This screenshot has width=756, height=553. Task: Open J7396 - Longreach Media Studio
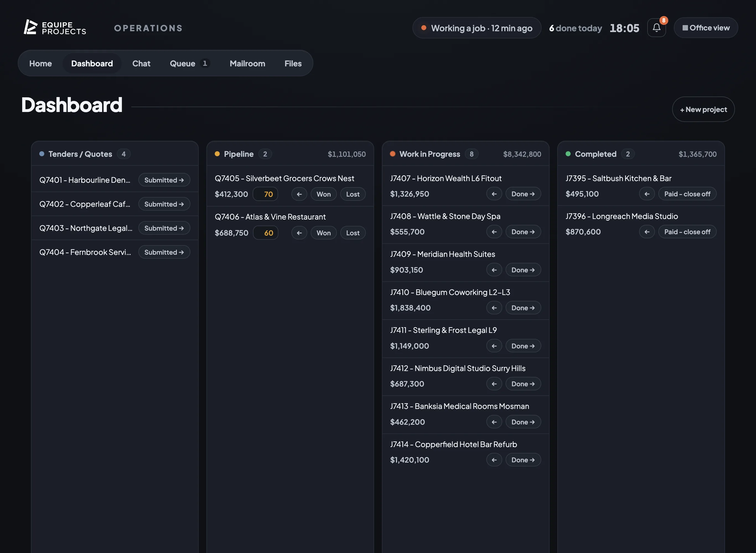(x=622, y=216)
